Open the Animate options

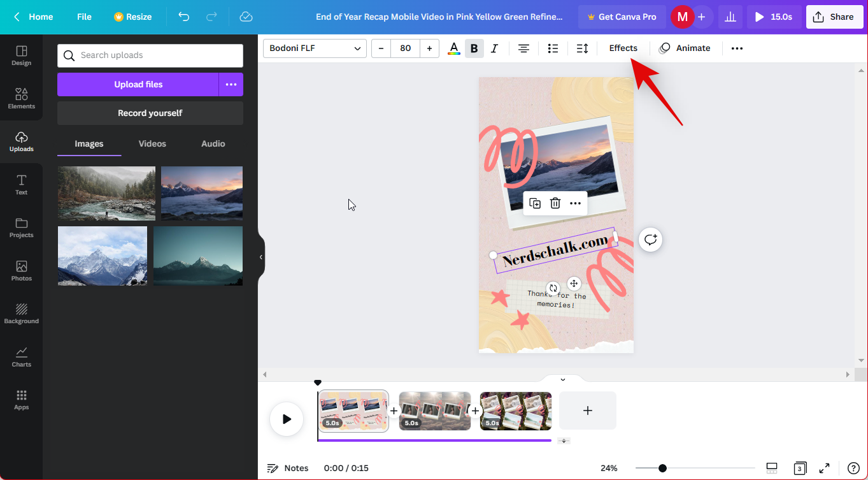coord(685,48)
